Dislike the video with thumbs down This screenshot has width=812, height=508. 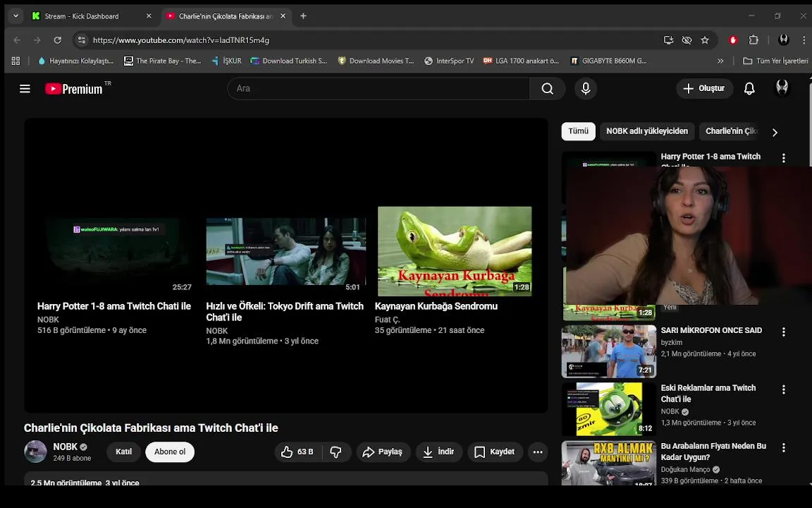click(x=336, y=452)
